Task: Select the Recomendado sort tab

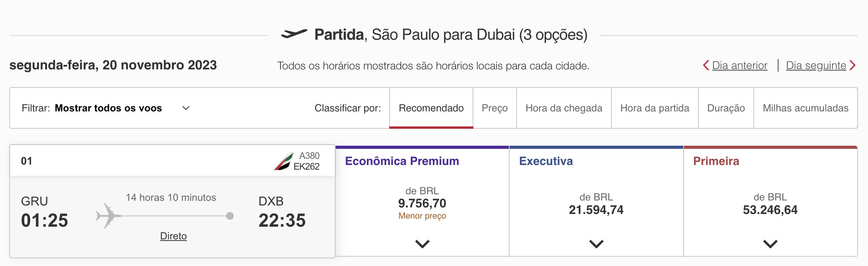Action: 431,108
